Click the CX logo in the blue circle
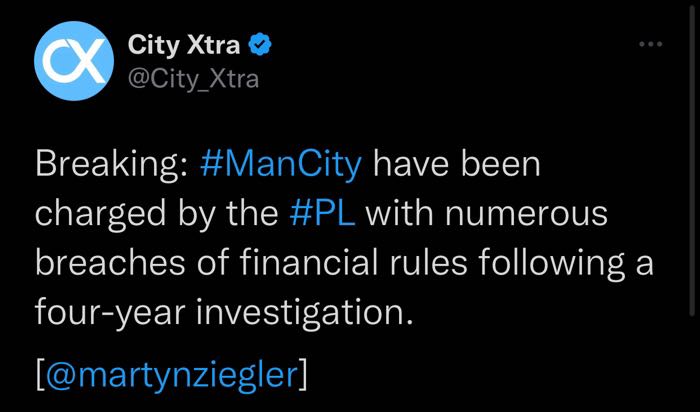The width and height of the screenshot is (700, 412). [74, 61]
